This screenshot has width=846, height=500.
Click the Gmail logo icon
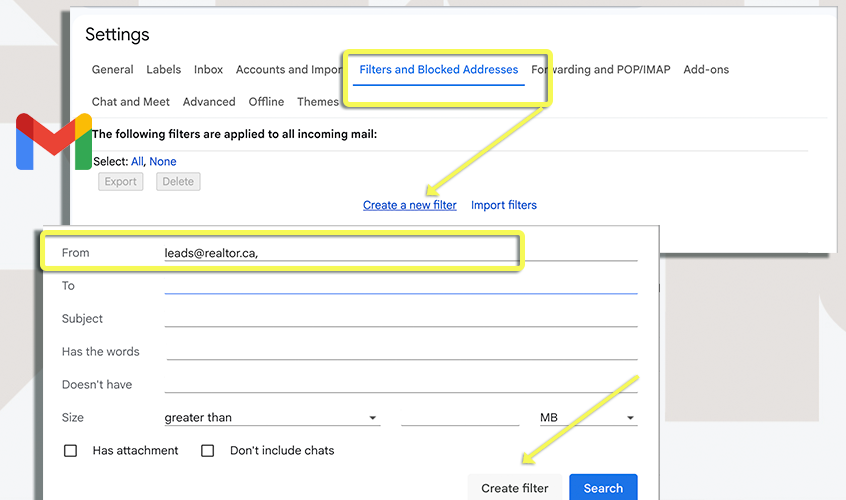pyautogui.click(x=52, y=142)
